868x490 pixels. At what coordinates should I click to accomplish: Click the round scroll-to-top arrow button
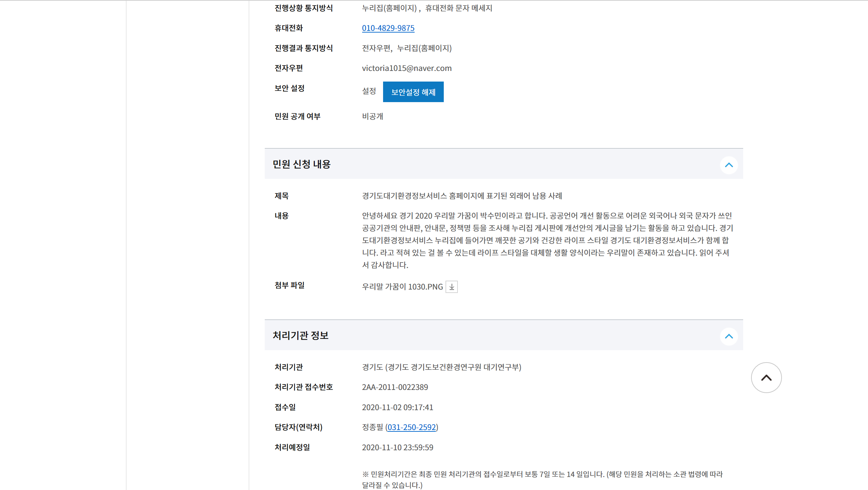point(766,378)
